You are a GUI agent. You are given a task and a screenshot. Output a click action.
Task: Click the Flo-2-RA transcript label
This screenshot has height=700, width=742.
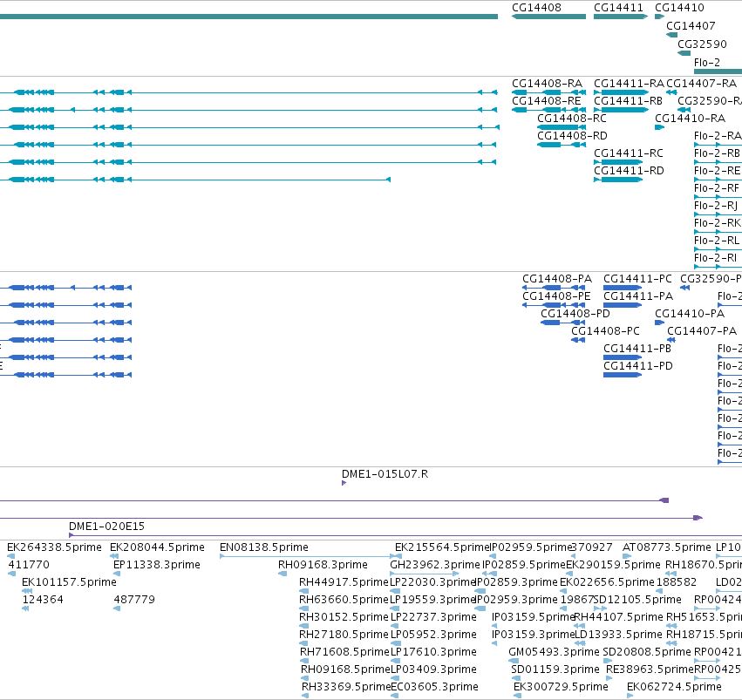pyautogui.click(x=718, y=136)
